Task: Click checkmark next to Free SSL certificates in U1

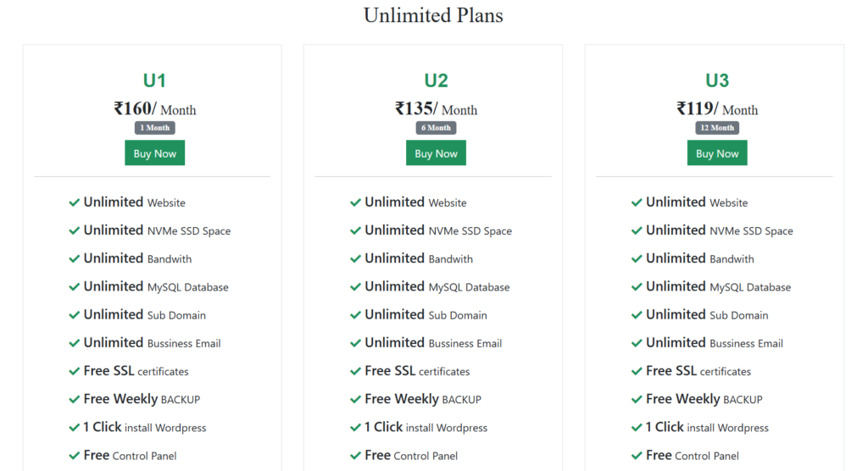Action: click(x=75, y=371)
